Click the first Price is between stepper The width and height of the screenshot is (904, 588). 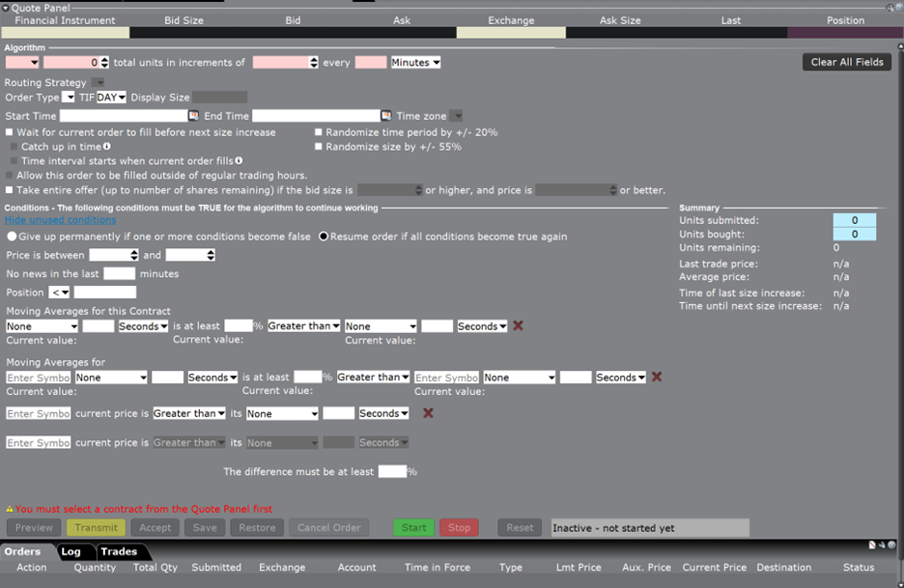pos(134,255)
